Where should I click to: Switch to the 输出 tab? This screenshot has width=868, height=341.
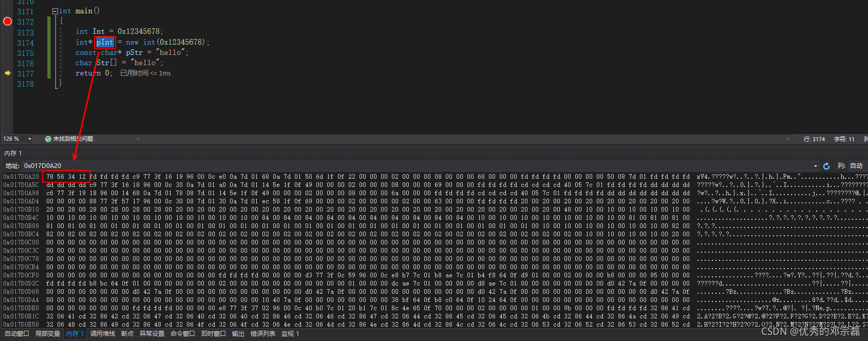pyautogui.click(x=238, y=334)
